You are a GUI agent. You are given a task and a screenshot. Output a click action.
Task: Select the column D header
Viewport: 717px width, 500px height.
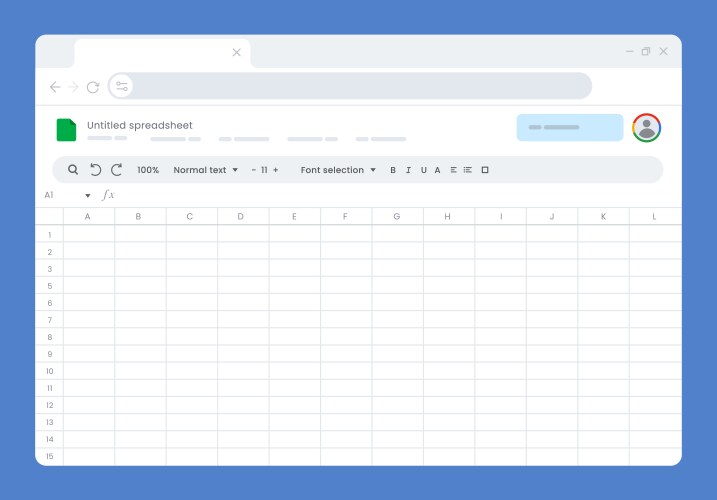(x=240, y=216)
